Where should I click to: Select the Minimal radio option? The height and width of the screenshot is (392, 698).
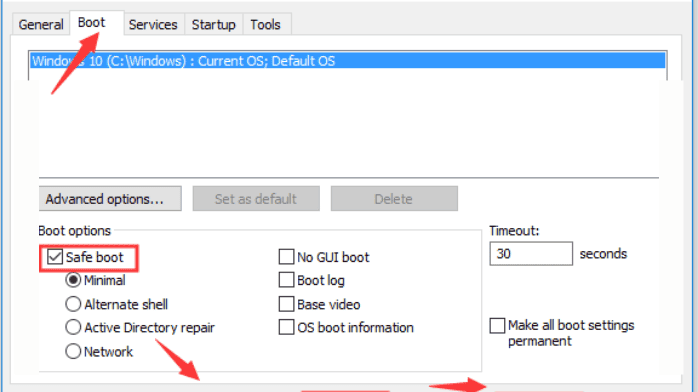73,280
